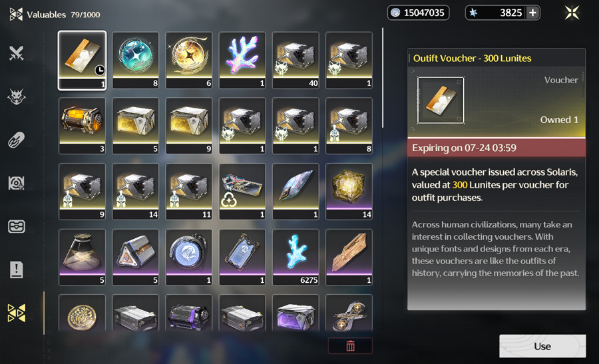Viewport: 599px width, 364px height.
Task: Click the red trash can delete icon
Action: pos(350,346)
